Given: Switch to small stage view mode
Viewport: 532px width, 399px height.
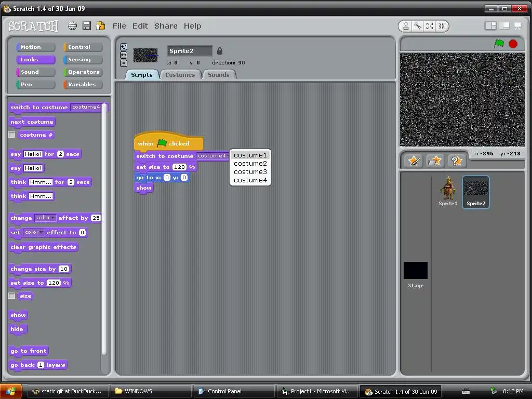Looking at the screenshot, I should (x=490, y=26).
